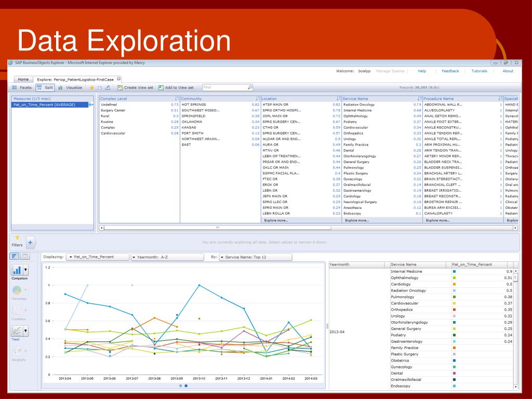Screen dimensions: 532x399
Task: Click sort arrow in Community header
Action: point(257,99)
